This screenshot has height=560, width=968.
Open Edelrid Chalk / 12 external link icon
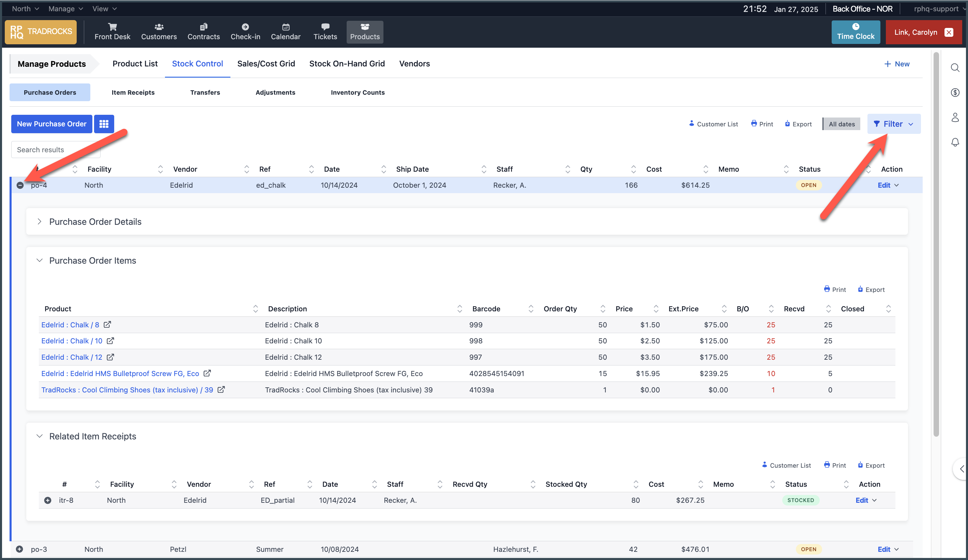pyautogui.click(x=111, y=357)
